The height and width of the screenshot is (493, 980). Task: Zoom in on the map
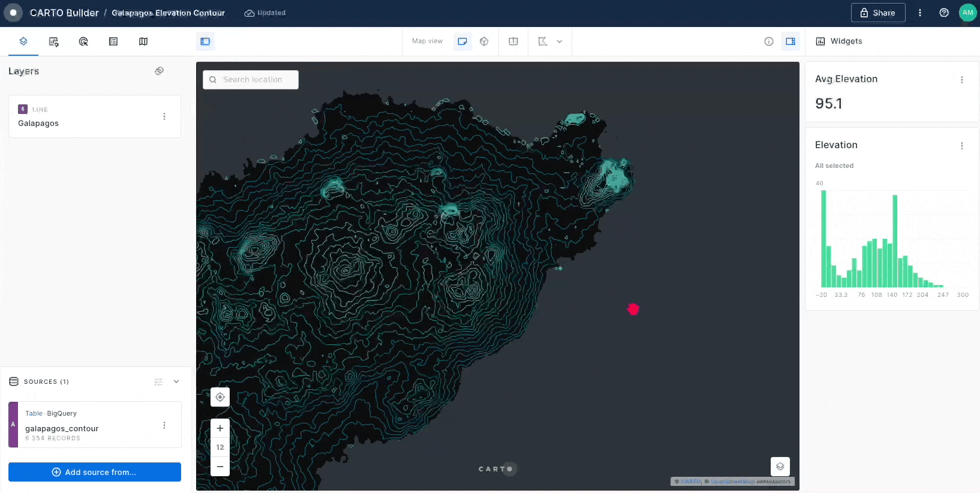coord(220,428)
